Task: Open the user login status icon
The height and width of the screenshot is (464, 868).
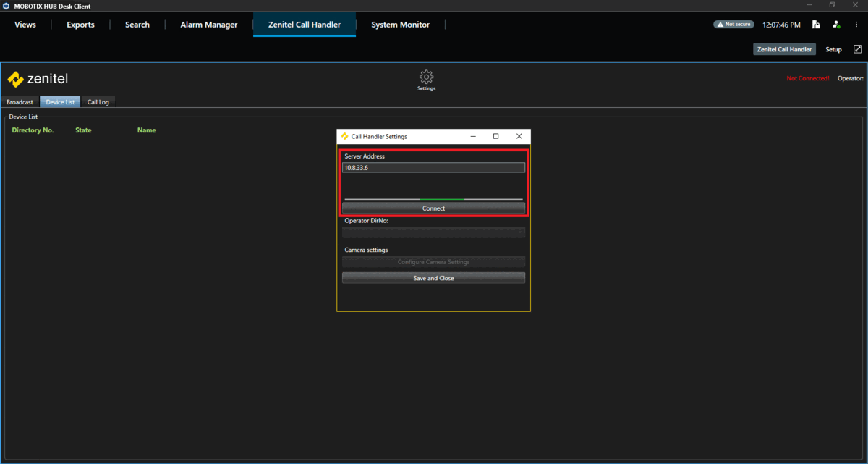Action: click(835, 25)
